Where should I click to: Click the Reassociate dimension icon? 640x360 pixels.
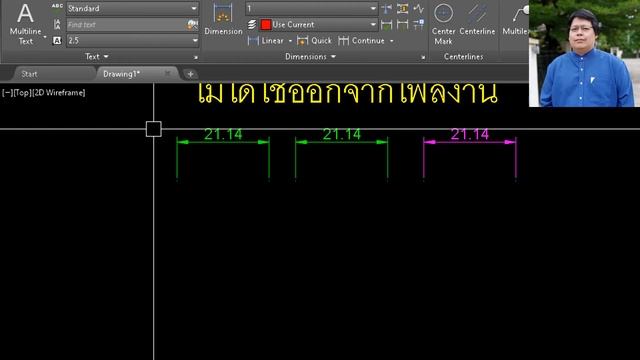coord(419,24)
